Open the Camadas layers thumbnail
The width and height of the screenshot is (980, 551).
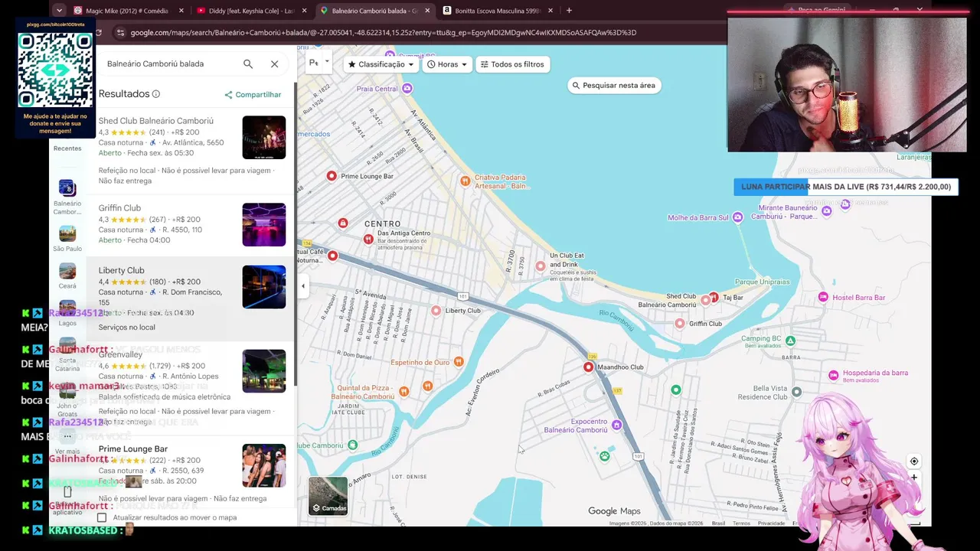(328, 496)
